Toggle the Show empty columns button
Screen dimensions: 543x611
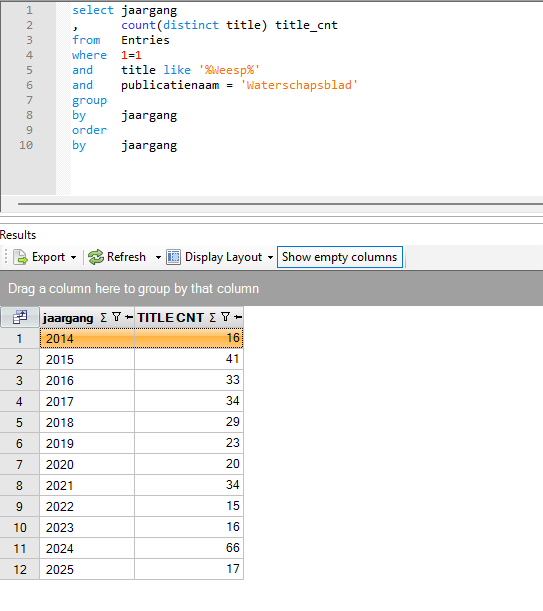pos(340,257)
